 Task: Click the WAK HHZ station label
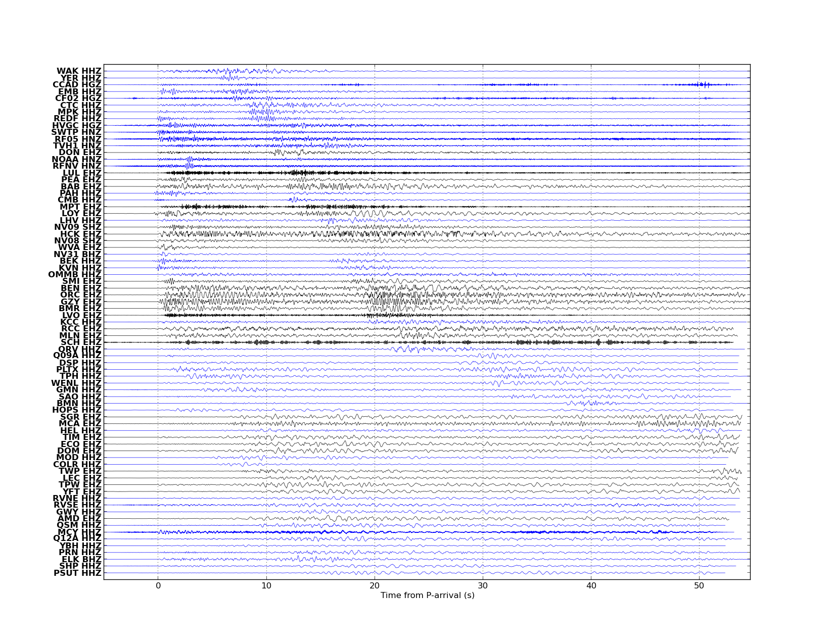(x=79, y=71)
